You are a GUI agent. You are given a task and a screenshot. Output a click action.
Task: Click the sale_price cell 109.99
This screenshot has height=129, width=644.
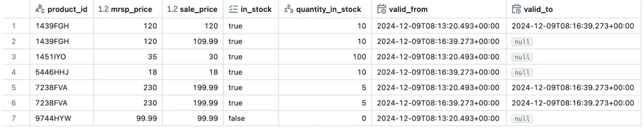coord(205,42)
